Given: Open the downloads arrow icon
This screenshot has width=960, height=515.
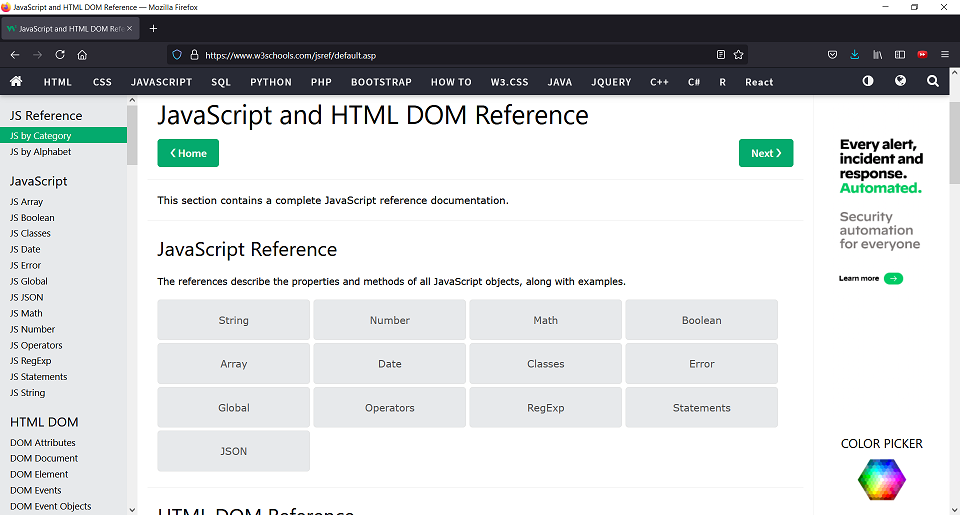Looking at the screenshot, I should [855, 55].
